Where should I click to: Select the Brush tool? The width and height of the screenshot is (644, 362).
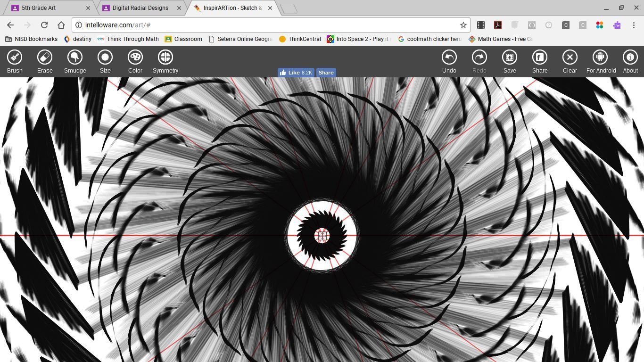coord(15,62)
